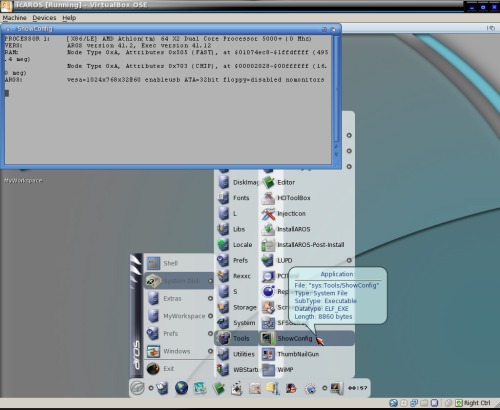Screen dimensions: 500x410
Task: Click the yellow folder icon in dock
Action: [273, 388]
